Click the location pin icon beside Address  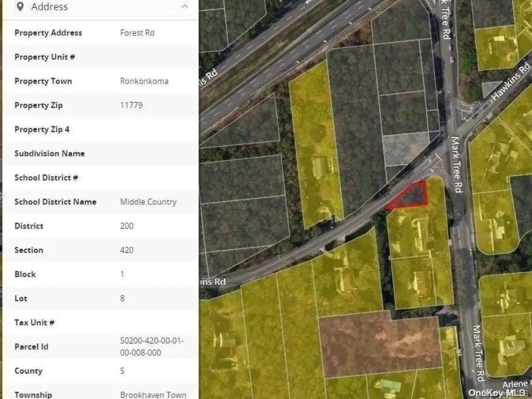tap(20, 6)
